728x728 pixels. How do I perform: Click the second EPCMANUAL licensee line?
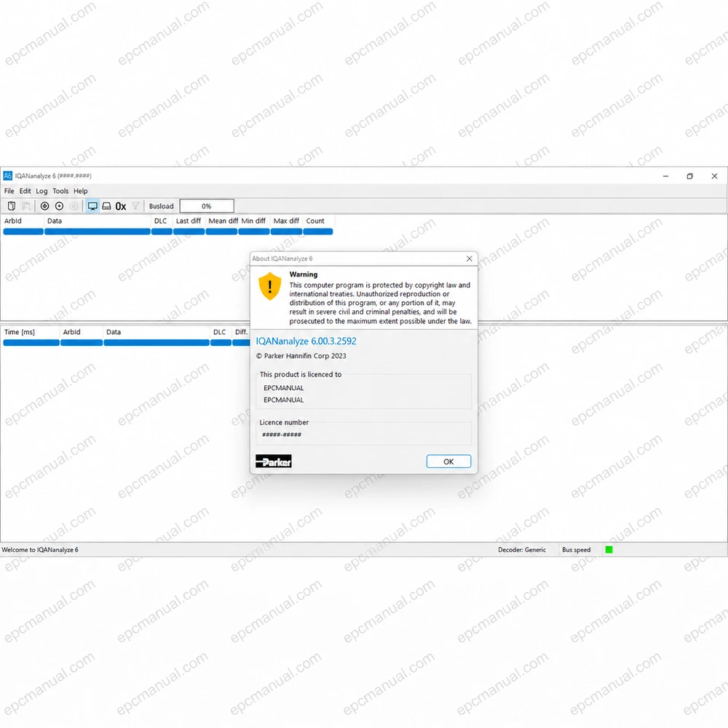(284, 400)
